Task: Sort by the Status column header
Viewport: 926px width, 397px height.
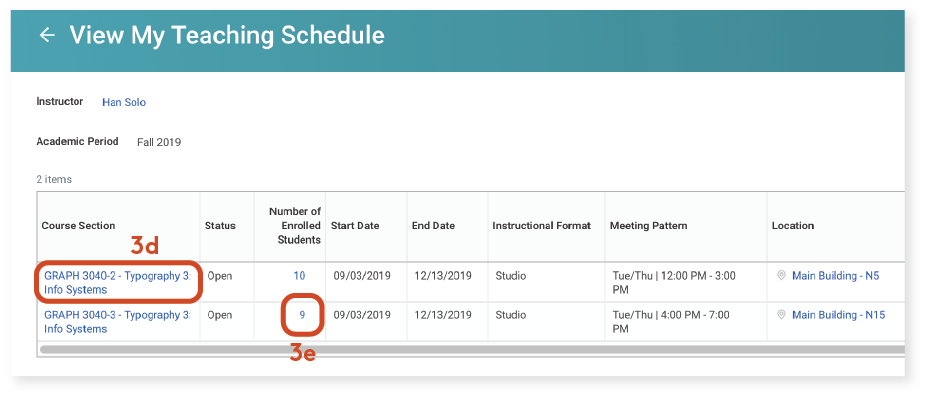Action: click(x=220, y=226)
